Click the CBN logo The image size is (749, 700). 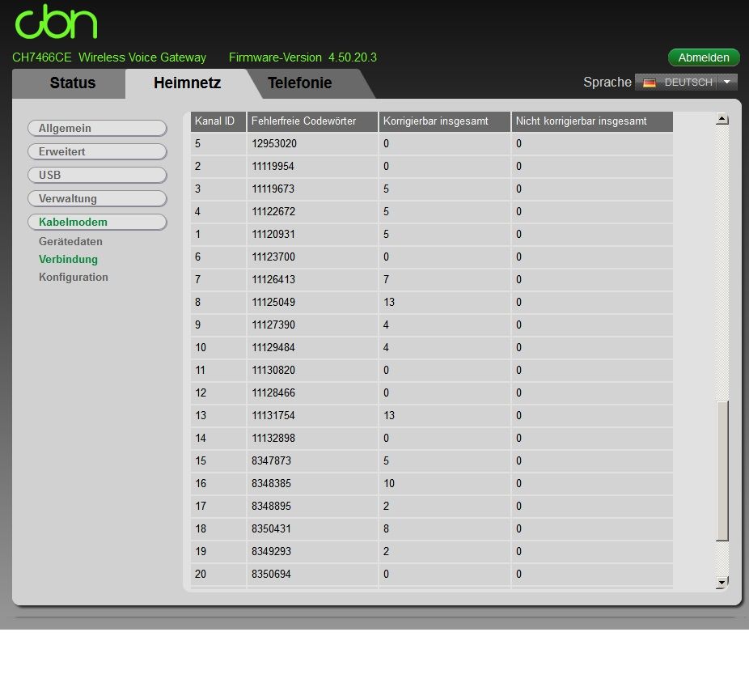(x=56, y=22)
